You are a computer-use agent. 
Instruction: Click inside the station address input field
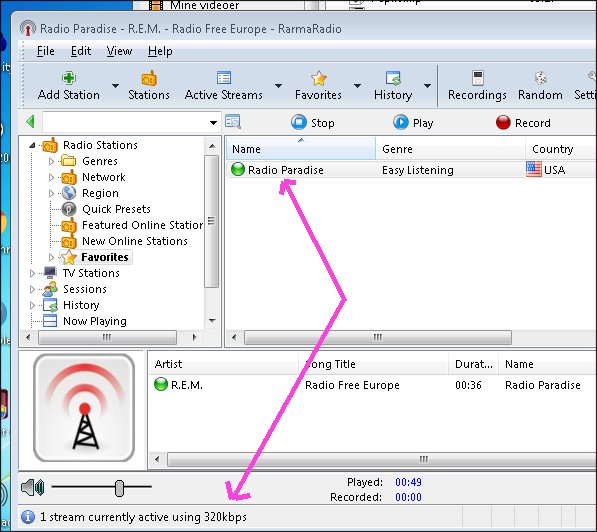(126, 123)
